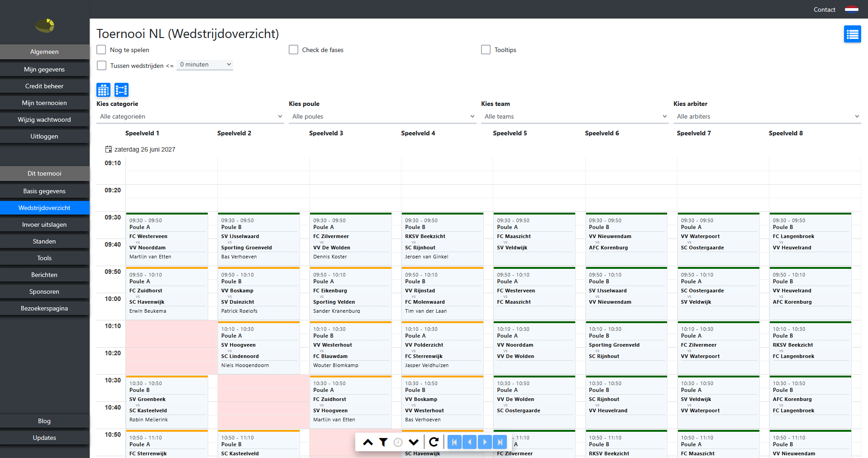Go to Credit beheer
868x458 pixels.
tap(44, 86)
